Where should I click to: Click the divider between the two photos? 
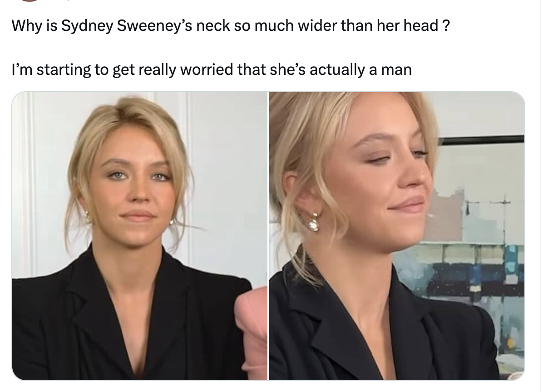268,236
